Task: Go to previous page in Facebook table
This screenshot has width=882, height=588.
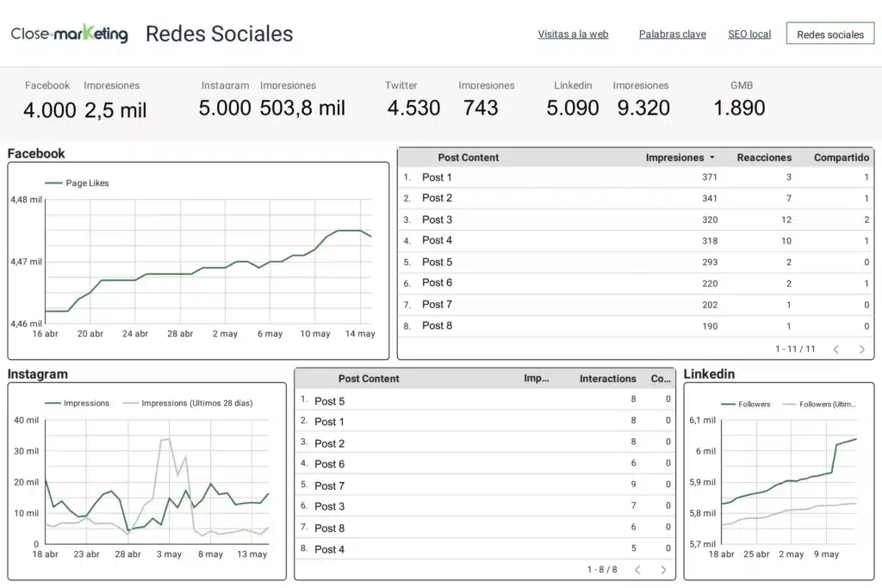Action: [835, 350]
